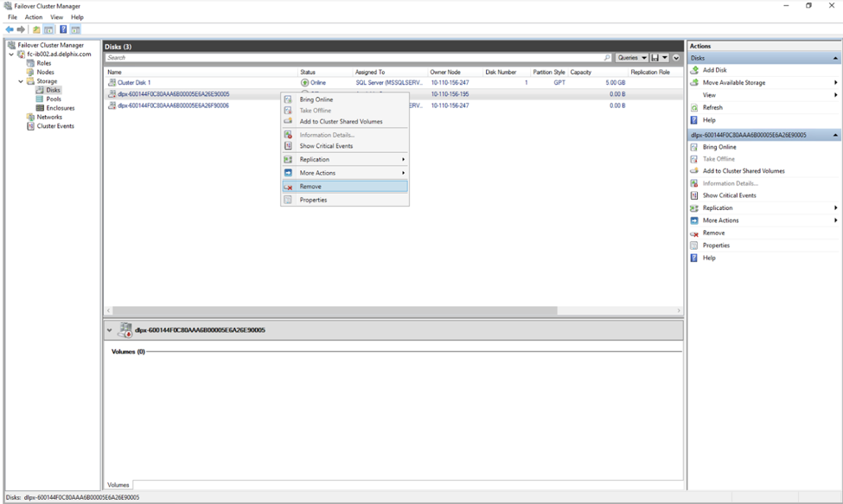The image size is (843, 504).
Task: Click the Add Disk icon in Actions pane
Action: coord(694,70)
